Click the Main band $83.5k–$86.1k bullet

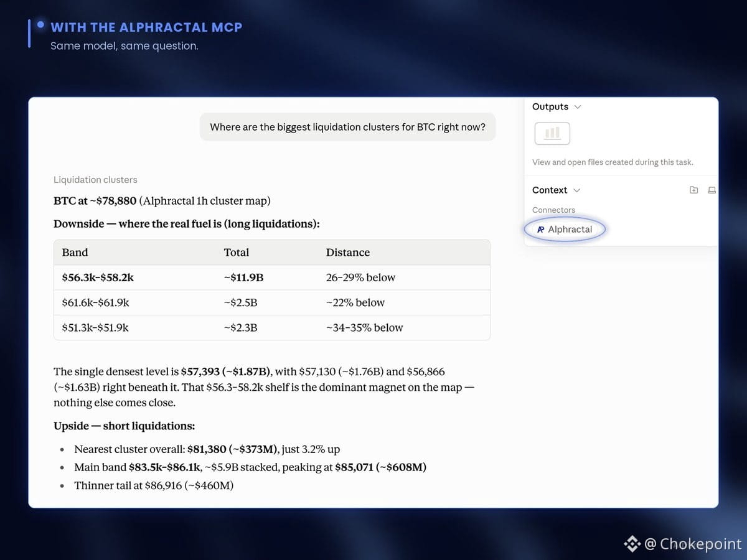pyautogui.click(x=250, y=467)
